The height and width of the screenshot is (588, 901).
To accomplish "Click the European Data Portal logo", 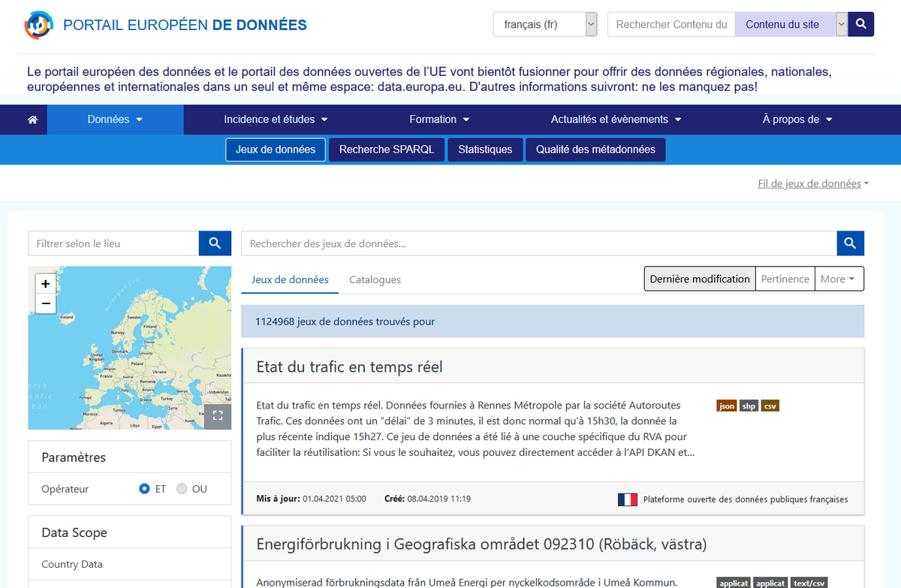I will point(38,25).
